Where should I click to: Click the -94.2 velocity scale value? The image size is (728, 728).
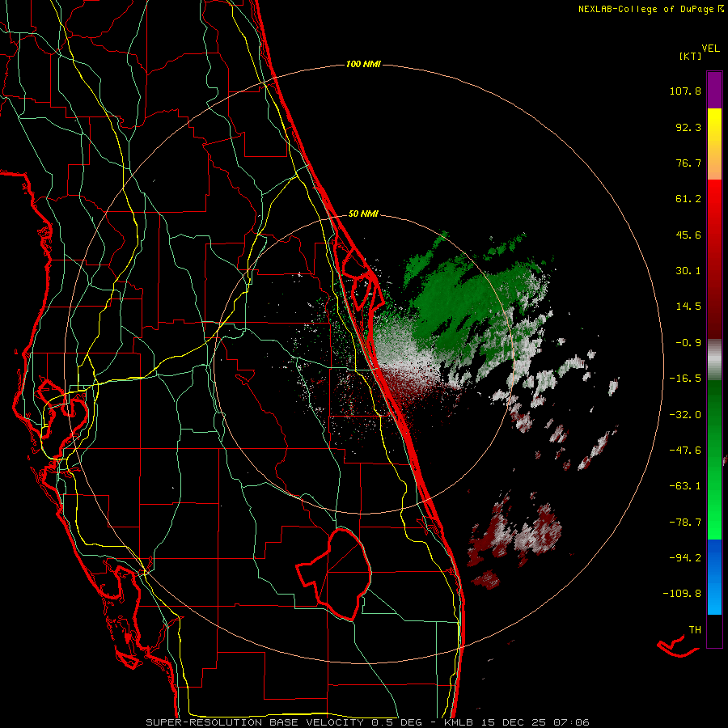685,558
